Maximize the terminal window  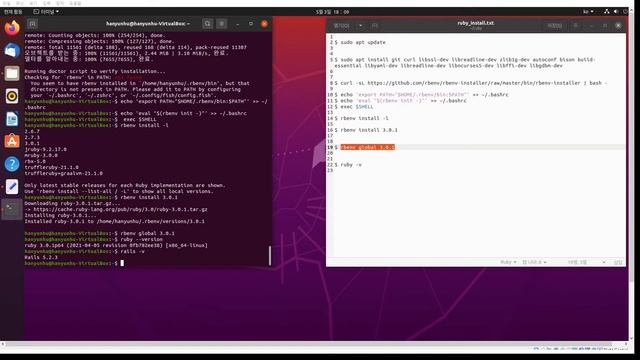pos(251,24)
